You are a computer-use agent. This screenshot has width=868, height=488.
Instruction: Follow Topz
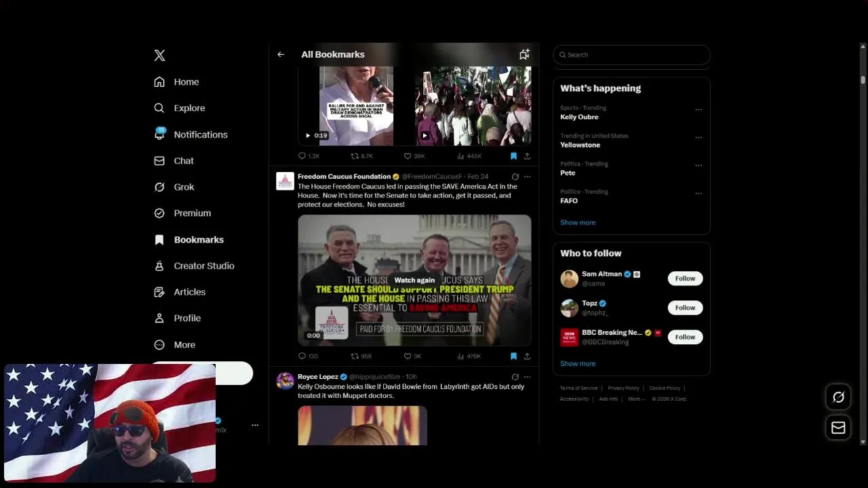point(685,308)
